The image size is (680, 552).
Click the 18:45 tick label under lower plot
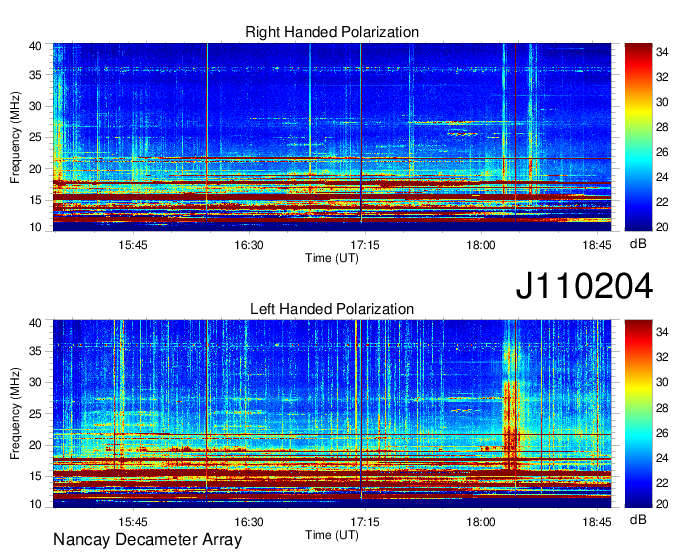coord(597,522)
